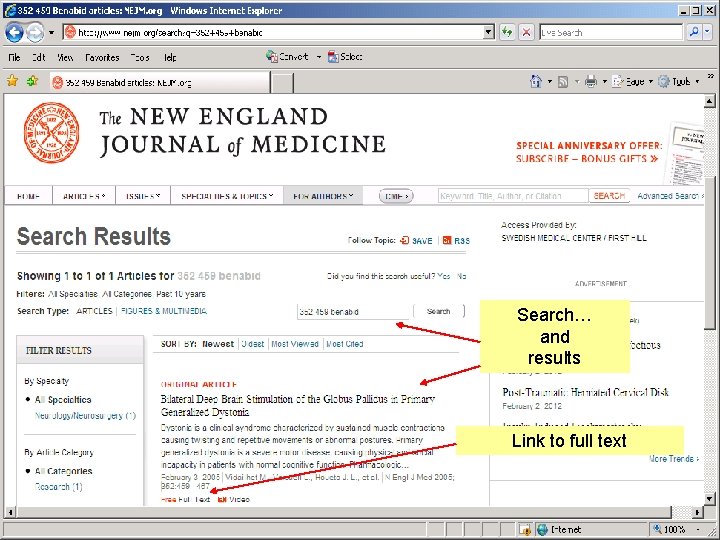Click the Print icon in command bar
The height and width of the screenshot is (540, 720).
pyautogui.click(x=591, y=82)
